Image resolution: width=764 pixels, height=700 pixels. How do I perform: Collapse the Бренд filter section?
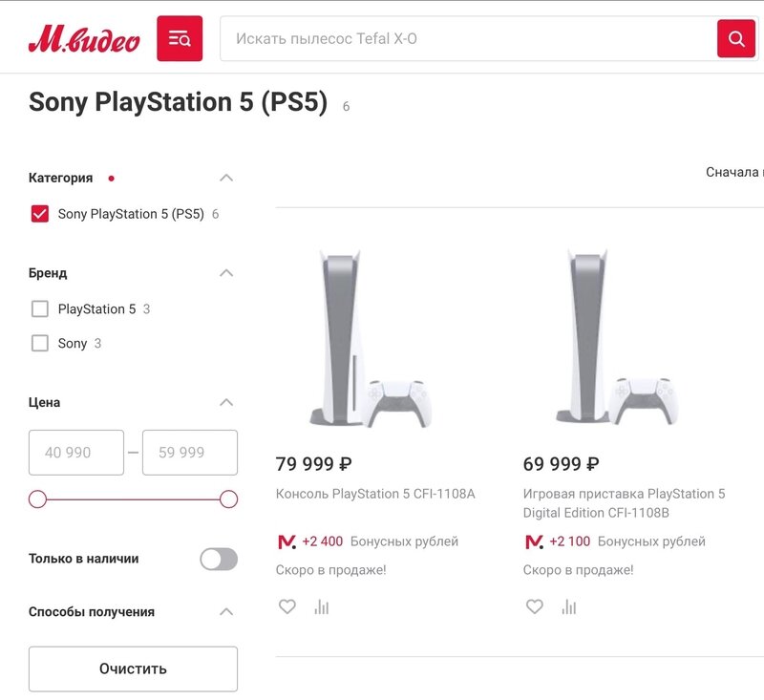pos(226,273)
